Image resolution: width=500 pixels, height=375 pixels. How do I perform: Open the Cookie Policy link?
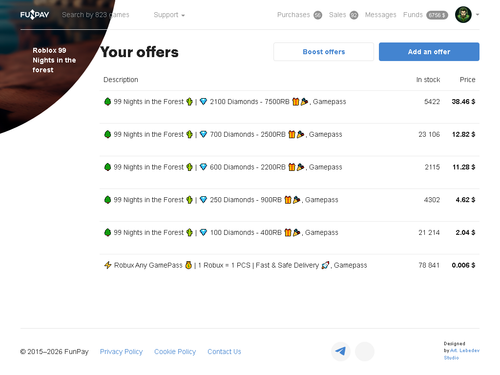click(175, 351)
